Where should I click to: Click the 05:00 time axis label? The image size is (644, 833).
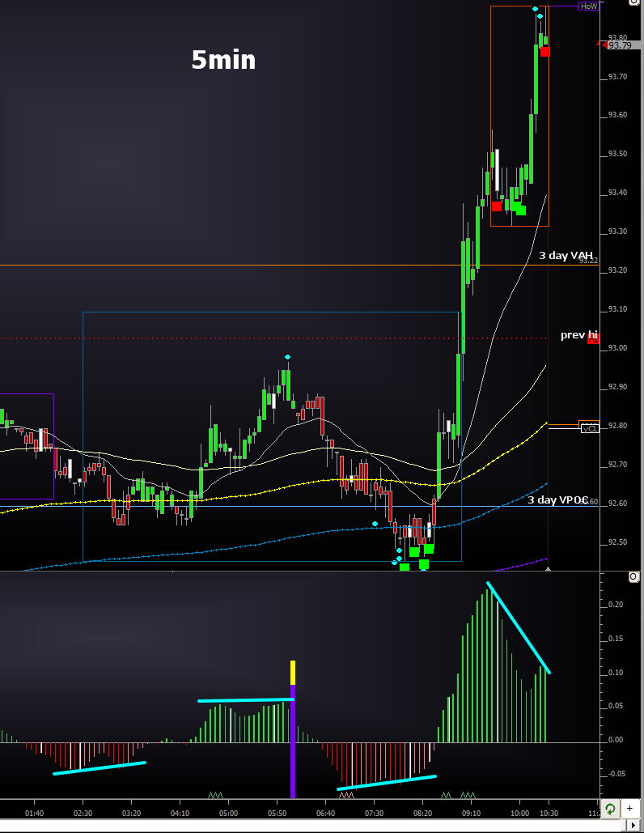(x=228, y=814)
